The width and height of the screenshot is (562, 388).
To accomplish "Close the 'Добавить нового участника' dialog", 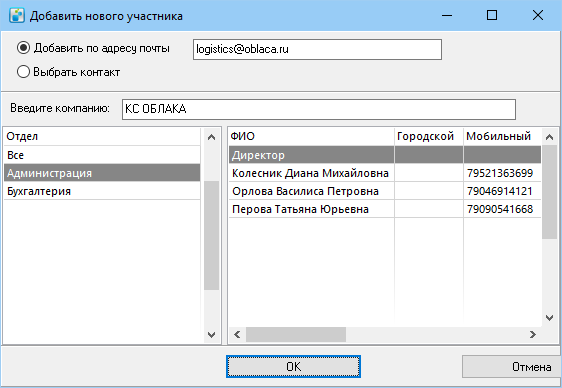I will coord(538,15).
